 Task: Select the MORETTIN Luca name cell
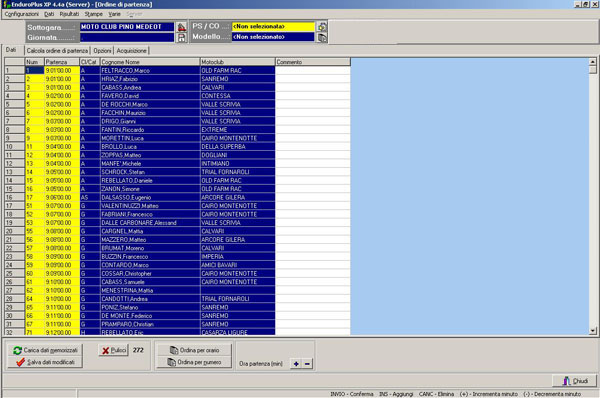pyautogui.click(x=150, y=138)
